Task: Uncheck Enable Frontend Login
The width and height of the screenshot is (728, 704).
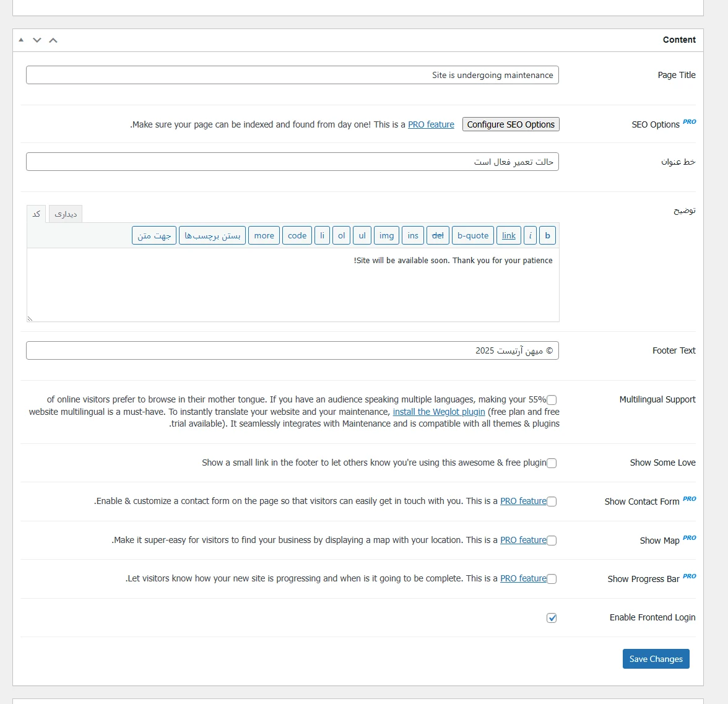Action: (552, 618)
